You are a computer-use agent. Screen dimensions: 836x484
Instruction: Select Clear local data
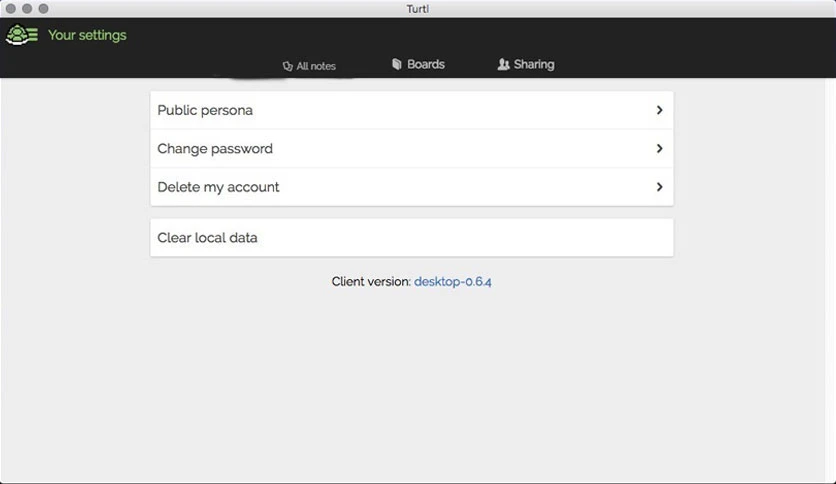412,237
